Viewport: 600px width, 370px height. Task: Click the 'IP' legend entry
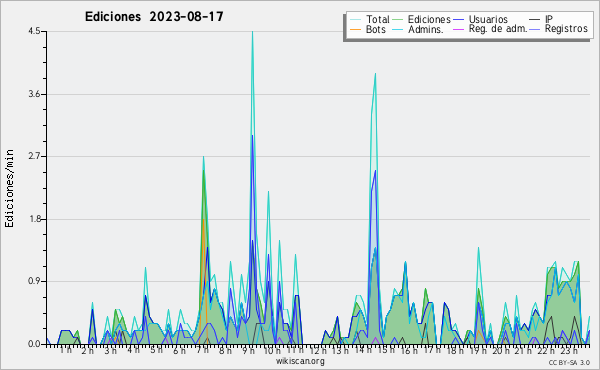point(541,19)
